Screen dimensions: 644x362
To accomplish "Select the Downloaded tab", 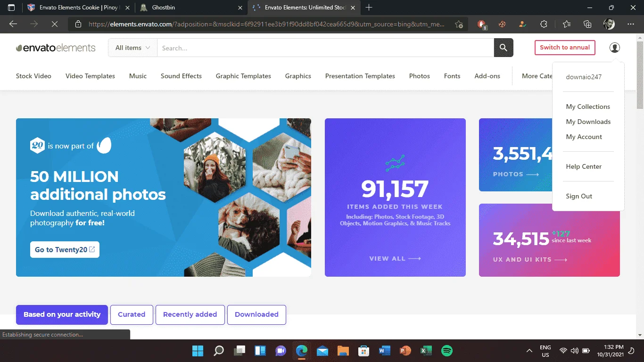I will pyautogui.click(x=256, y=314).
